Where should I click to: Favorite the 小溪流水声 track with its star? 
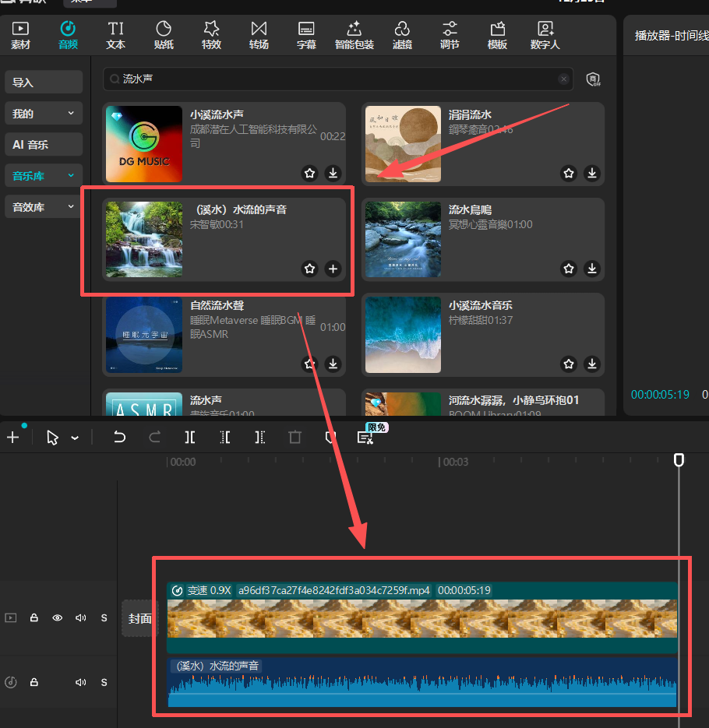point(309,173)
